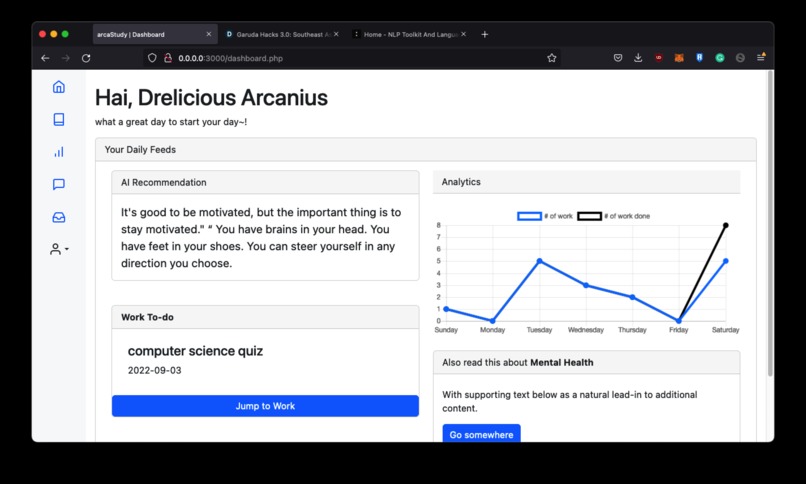Close the NLP Toolkit tab

point(464,34)
